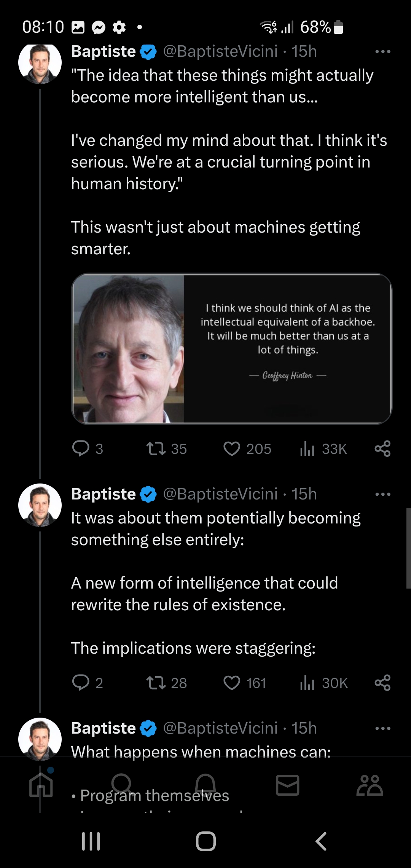The image size is (411, 868).
Task: Open the Communities tab
Action: (370, 785)
